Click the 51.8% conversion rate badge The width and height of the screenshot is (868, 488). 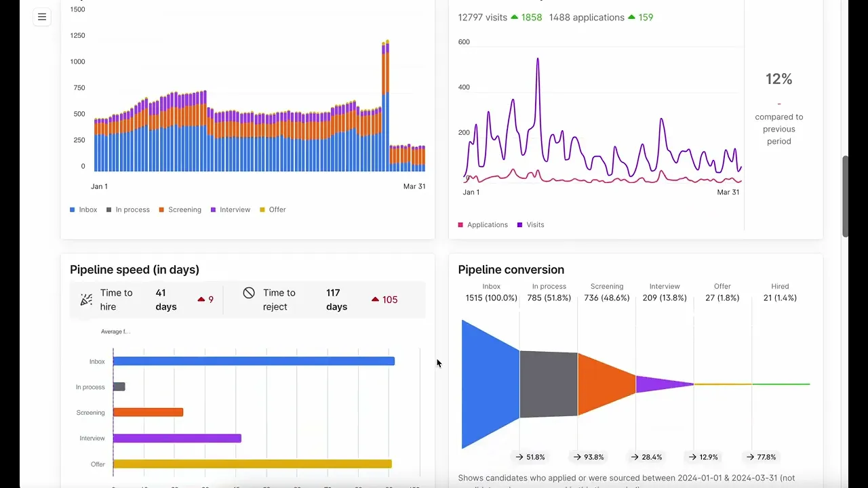[x=530, y=457]
